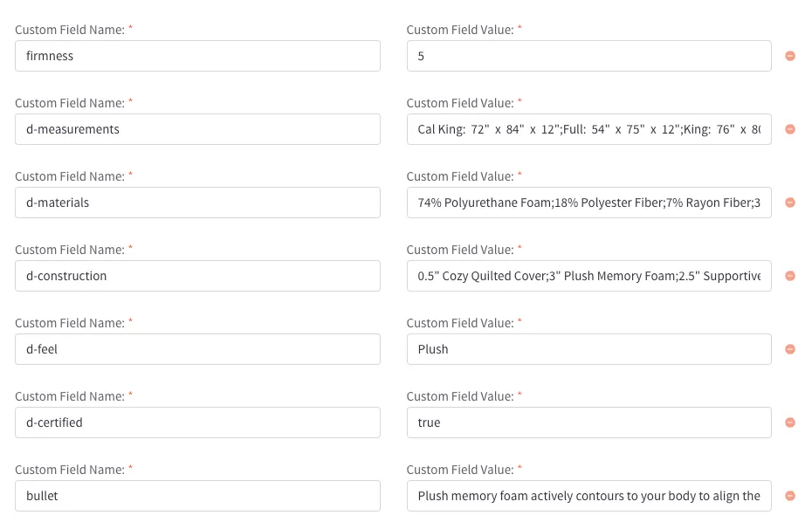Remove the d-measurements custom field row
The height and width of the screenshot is (522, 812).
790,128
